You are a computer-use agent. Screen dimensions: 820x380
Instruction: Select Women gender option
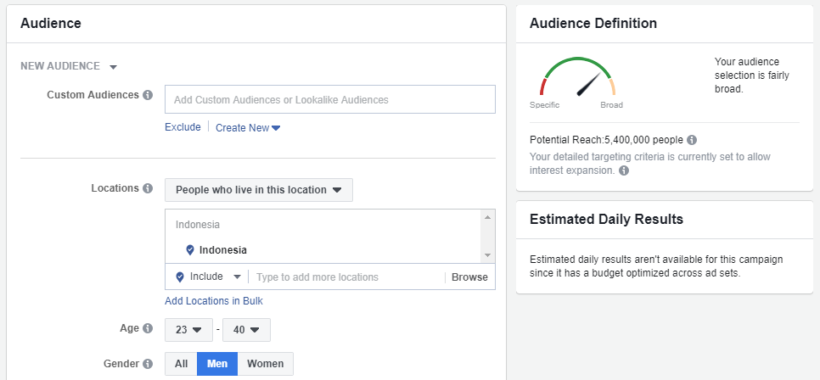(x=265, y=364)
